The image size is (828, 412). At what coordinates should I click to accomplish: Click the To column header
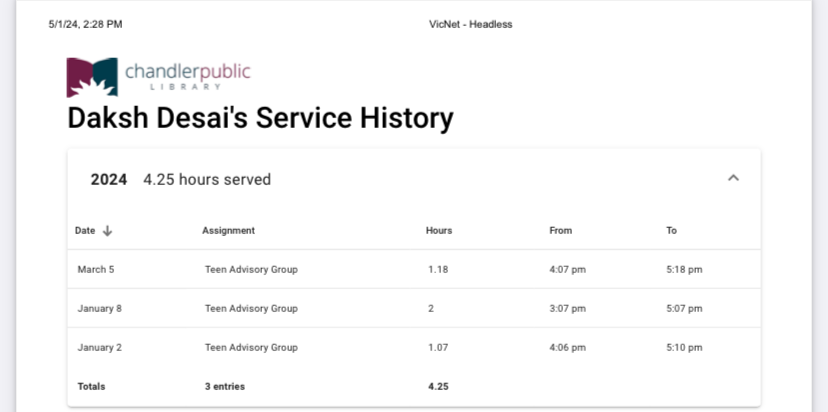point(671,231)
